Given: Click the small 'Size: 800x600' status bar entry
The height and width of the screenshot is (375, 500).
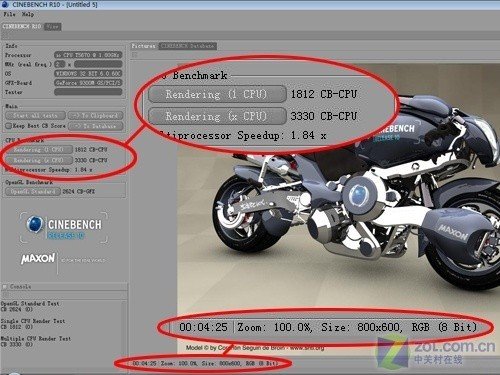Looking at the screenshot, I should [222, 363].
